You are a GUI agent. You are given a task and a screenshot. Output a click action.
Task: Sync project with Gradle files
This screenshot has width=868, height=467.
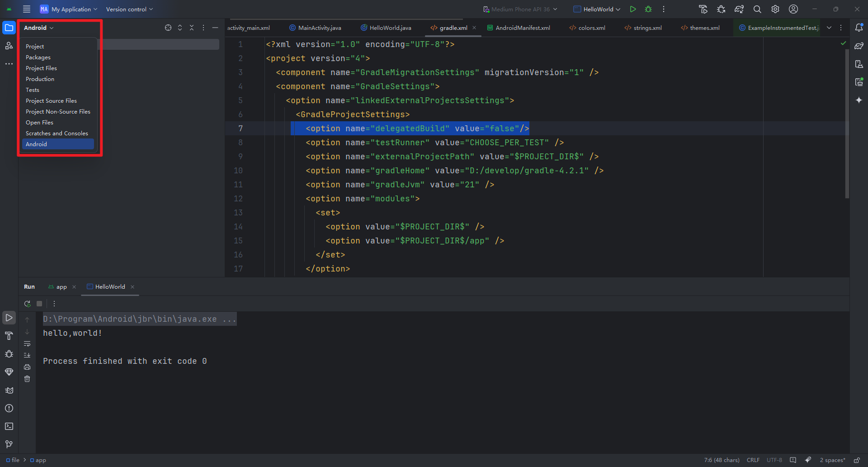(x=739, y=9)
